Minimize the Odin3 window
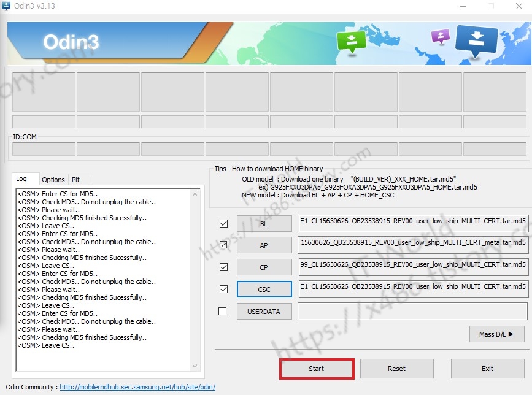 (x=463, y=6)
